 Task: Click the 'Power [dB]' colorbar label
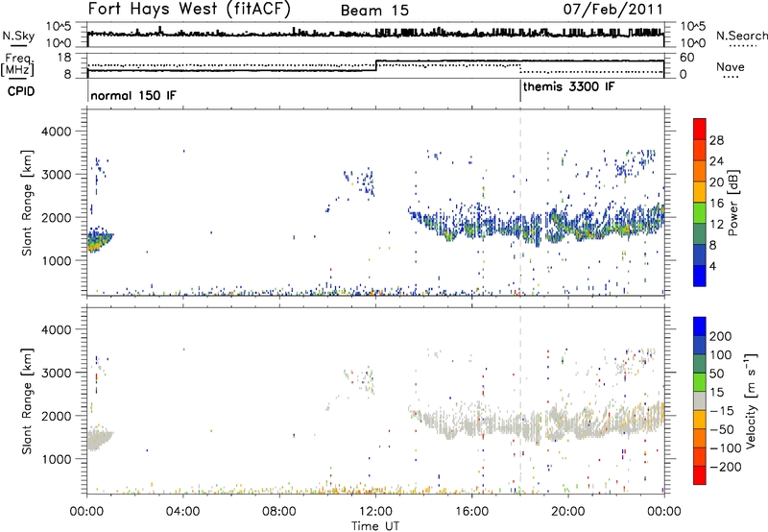point(732,203)
